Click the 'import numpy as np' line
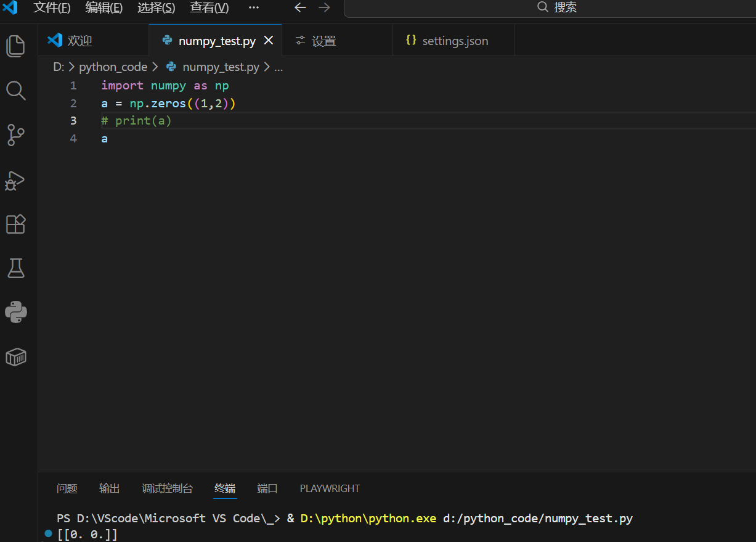 [x=165, y=85]
